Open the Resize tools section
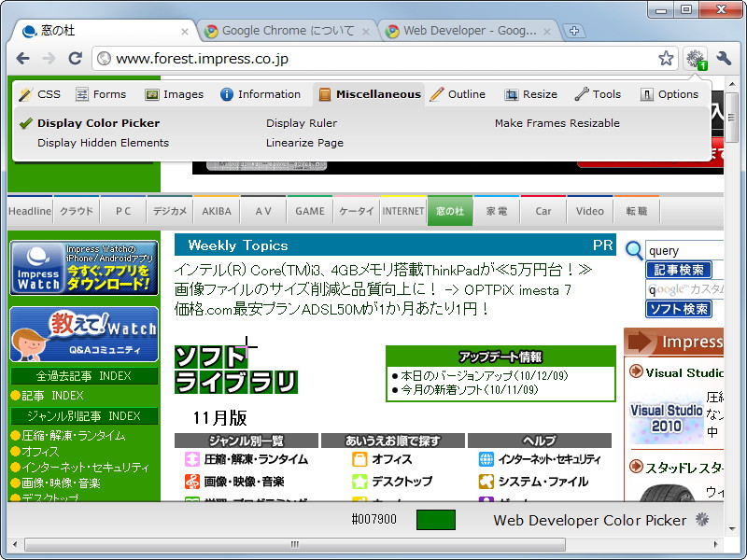The width and height of the screenshot is (747, 560). (530, 93)
